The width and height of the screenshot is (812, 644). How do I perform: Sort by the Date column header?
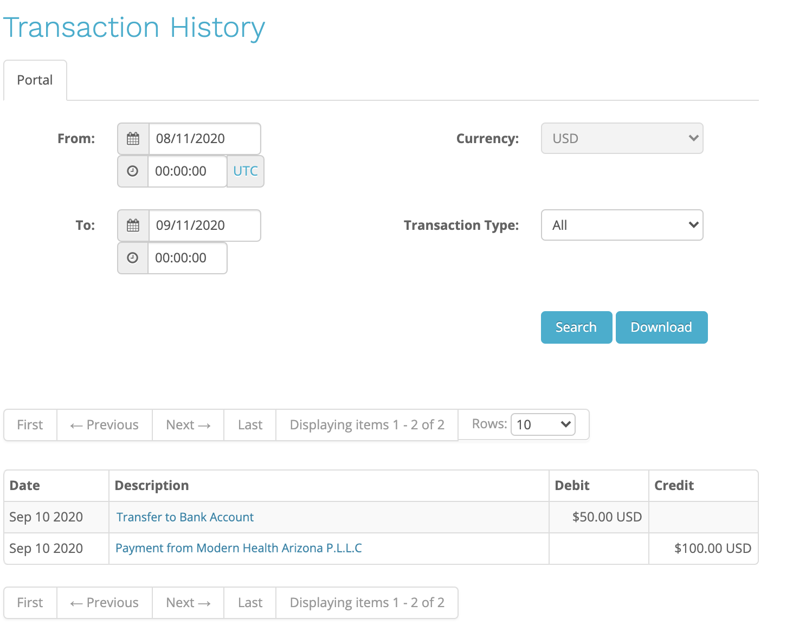24,485
